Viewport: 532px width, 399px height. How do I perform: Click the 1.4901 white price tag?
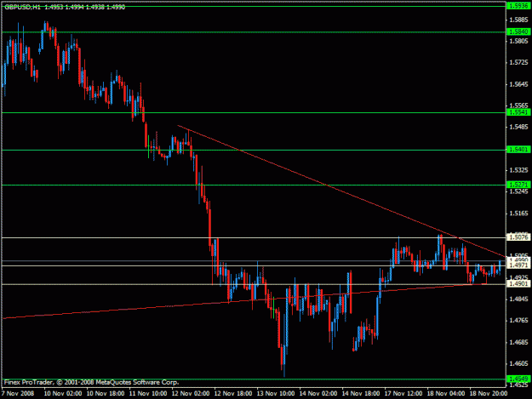(518, 284)
